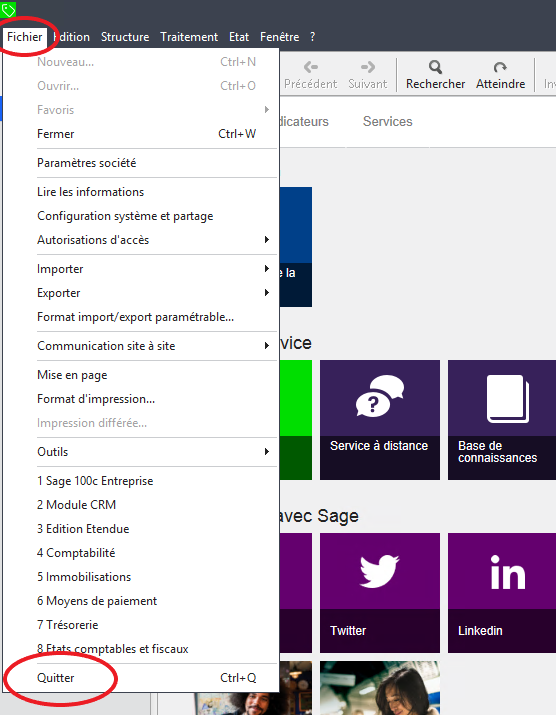Launch 1 Sage 100c Entreprise
The height and width of the screenshot is (715, 556).
click(x=141, y=481)
